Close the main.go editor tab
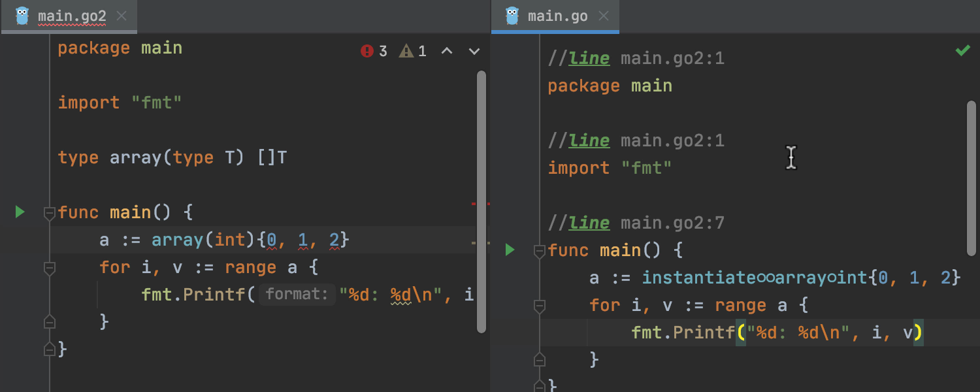Viewport: 980px width, 392px height. pyautogui.click(x=604, y=16)
